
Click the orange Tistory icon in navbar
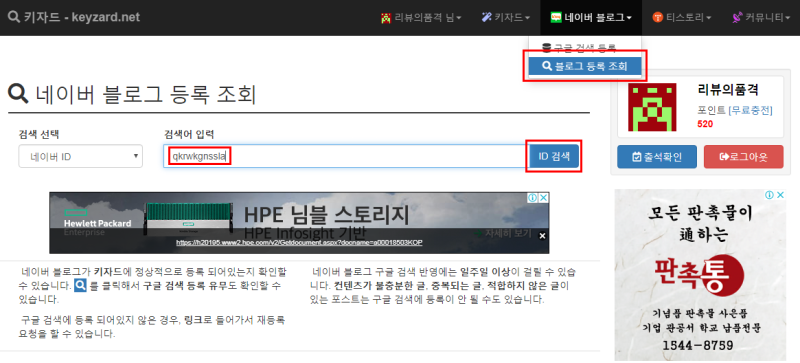[658, 18]
